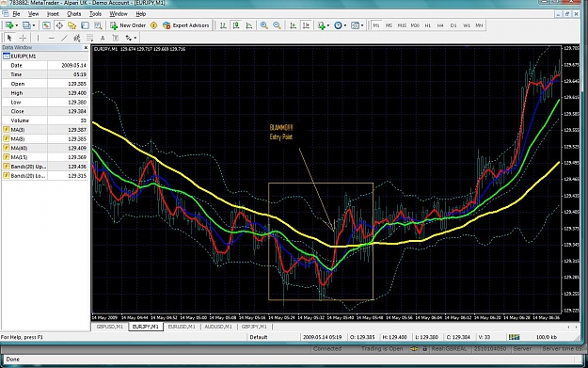
Task: Open the Strategy Tester magnifier icon
Action: point(98,25)
